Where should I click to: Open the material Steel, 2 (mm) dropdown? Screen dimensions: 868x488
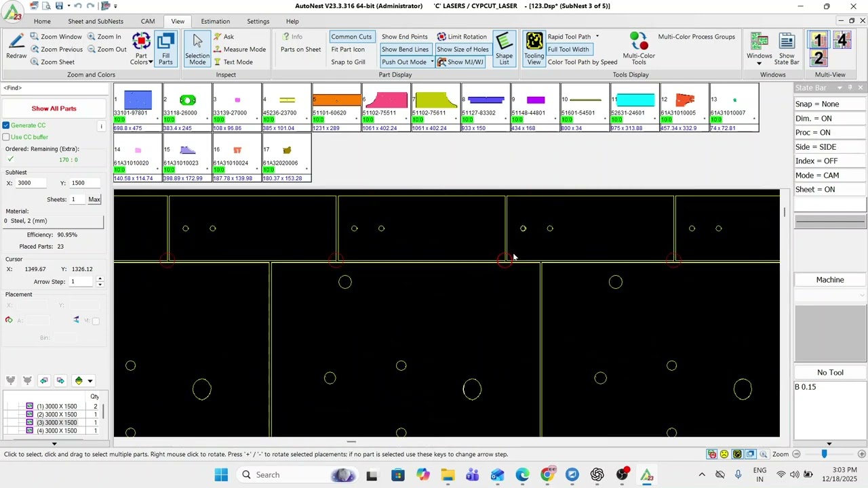click(x=53, y=221)
